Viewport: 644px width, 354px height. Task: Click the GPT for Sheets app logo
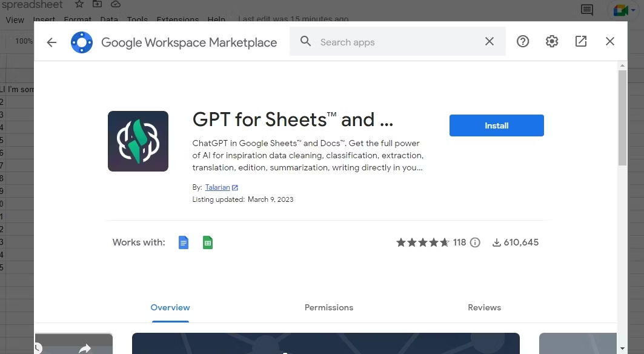138,141
